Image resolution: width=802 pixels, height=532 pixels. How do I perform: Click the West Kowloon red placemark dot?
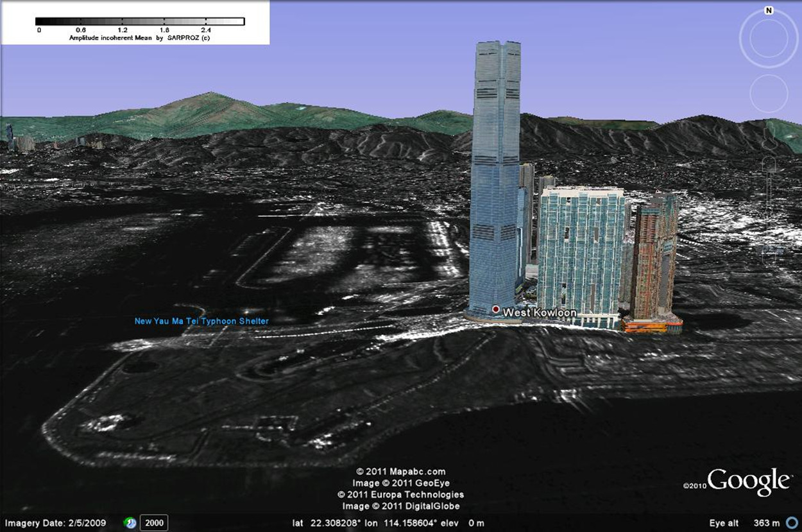click(x=495, y=310)
